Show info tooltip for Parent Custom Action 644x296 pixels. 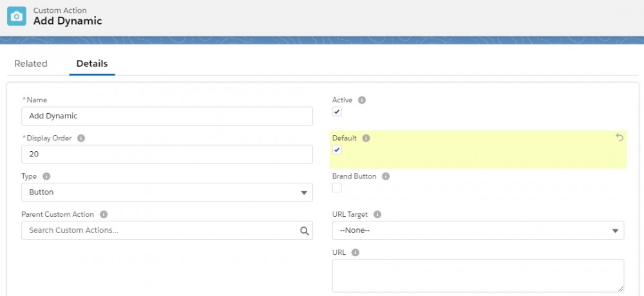104,215
